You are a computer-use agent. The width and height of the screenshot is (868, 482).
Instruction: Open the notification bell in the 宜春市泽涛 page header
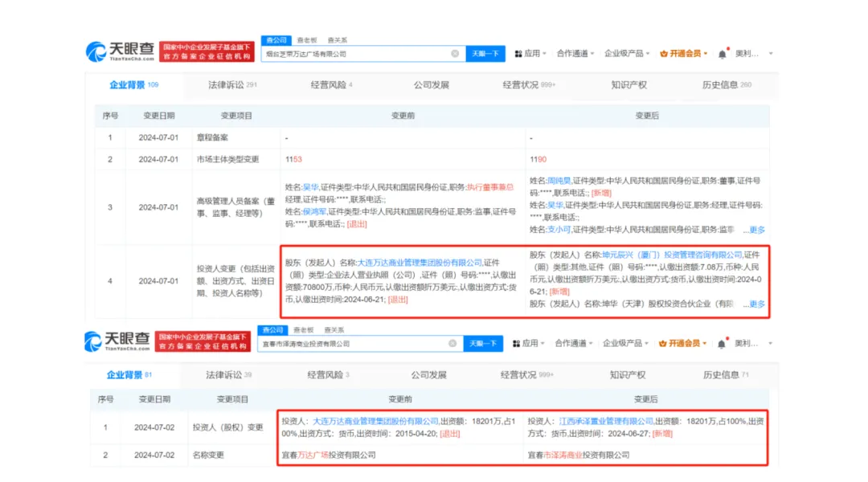pyautogui.click(x=721, y=344)
